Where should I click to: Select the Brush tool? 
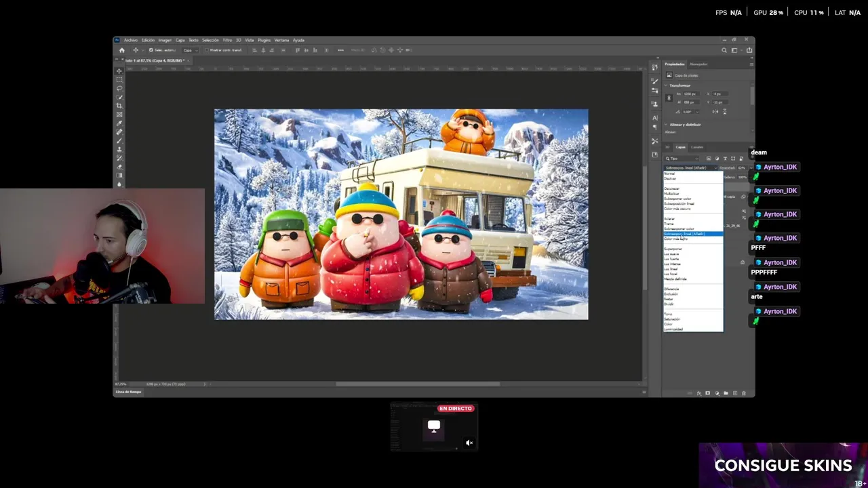point(119,140)
